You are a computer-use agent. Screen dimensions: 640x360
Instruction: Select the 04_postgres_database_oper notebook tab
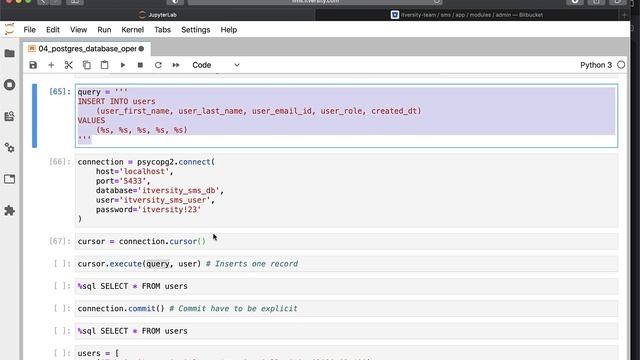pos(87,49)
